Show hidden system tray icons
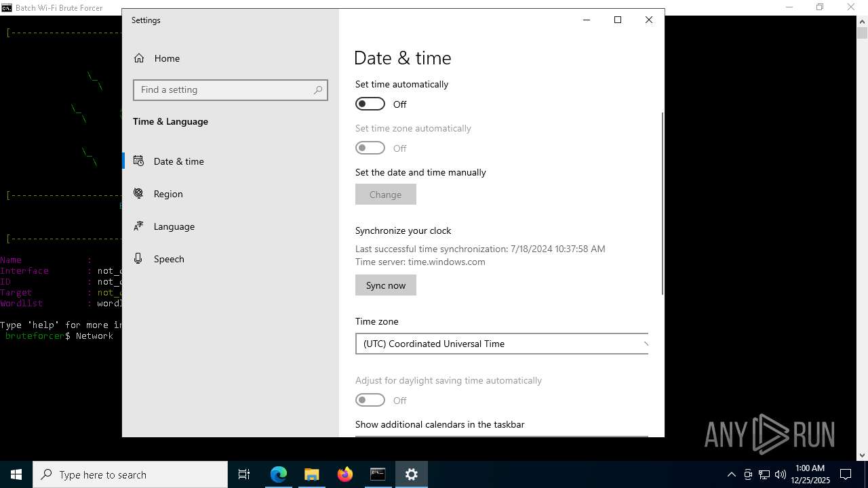The height and width of the screenshot is (488, 868). tap(731, 474)
